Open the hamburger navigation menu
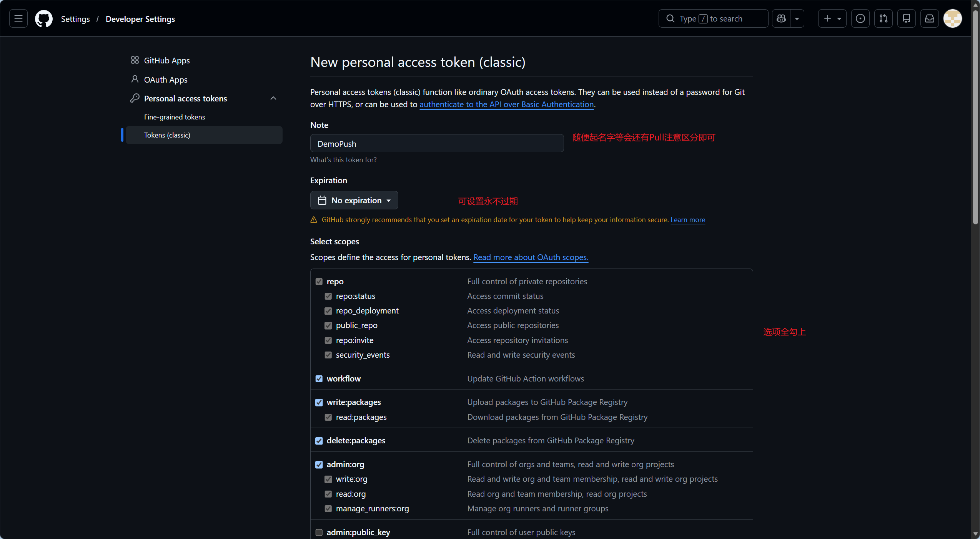The image size is (980, 539). tap(18, 18)
